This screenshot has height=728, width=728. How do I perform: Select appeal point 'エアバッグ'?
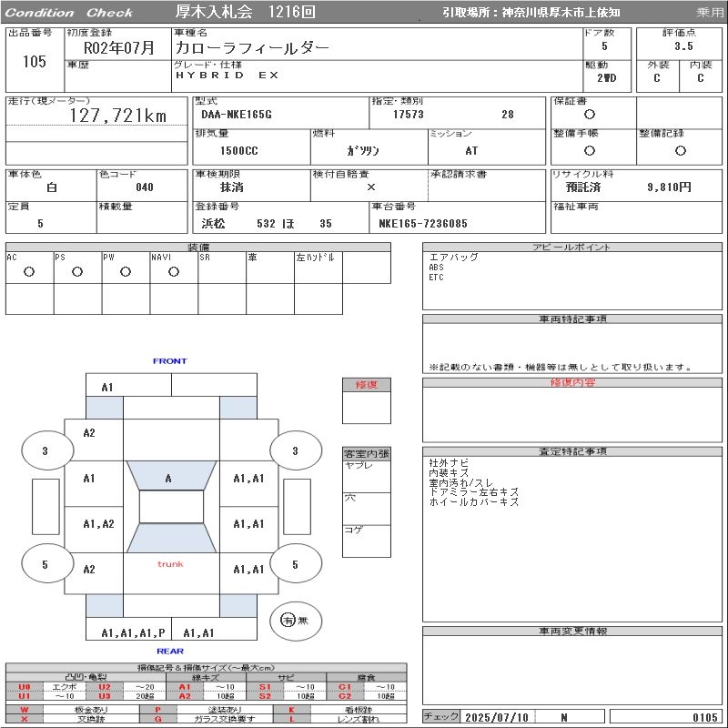click(x=453, y=258)
